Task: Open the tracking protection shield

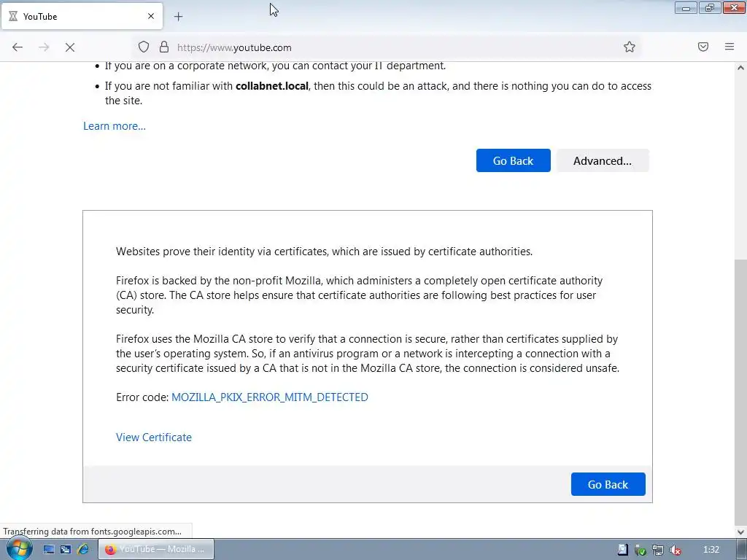Action: (144, 47)
